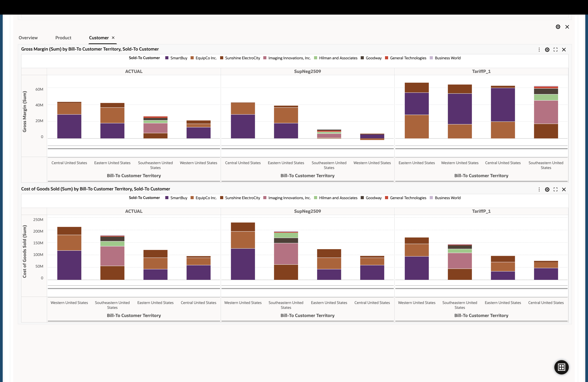
Task: Switch to the Overview tab
Action: [28, 38]
